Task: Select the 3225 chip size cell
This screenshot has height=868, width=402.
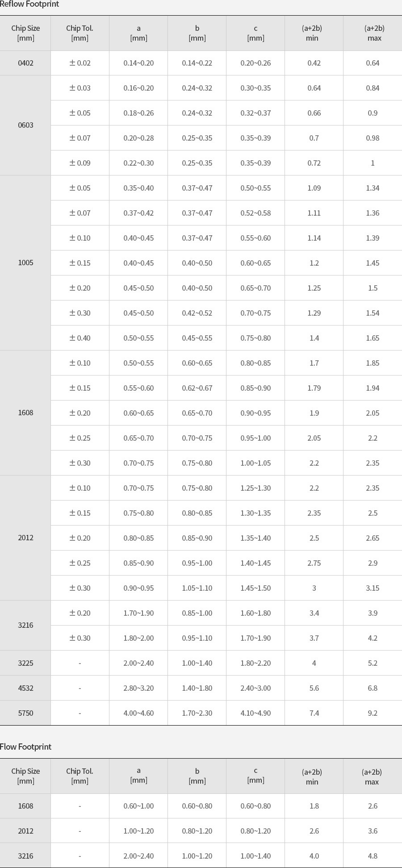Action: pyautogui.click(x=25, y=663)
